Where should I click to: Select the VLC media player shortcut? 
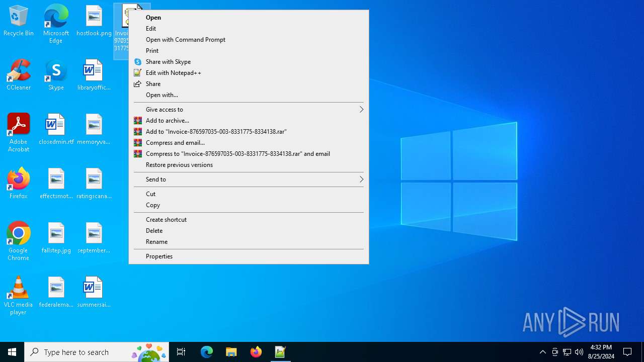pos(19,296)
